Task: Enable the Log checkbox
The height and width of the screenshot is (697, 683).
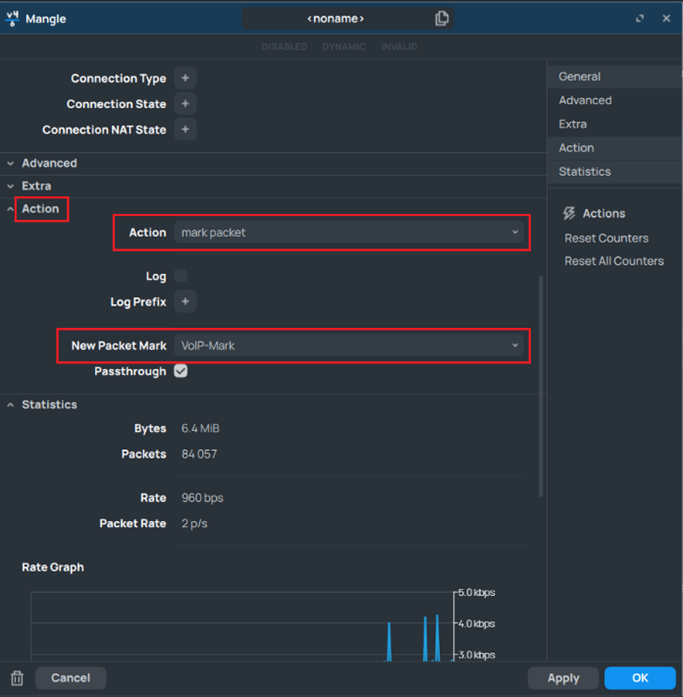Action: pos(181,276)
